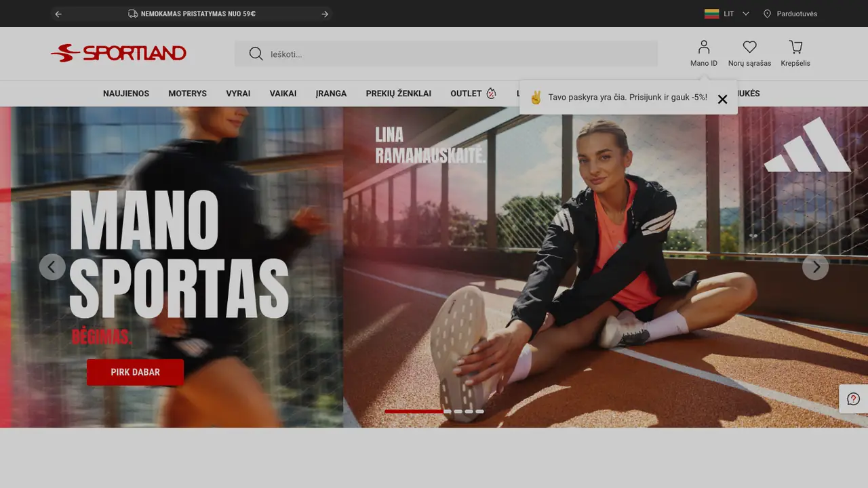Click the Lina Ramanauskaitė name on banner

tap(431, 145)
